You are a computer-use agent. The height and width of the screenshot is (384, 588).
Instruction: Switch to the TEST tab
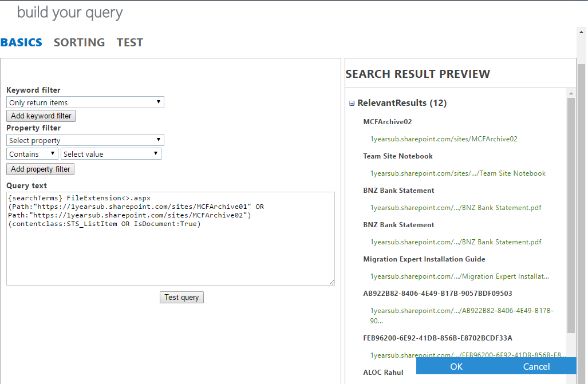(x=129, y=42)
